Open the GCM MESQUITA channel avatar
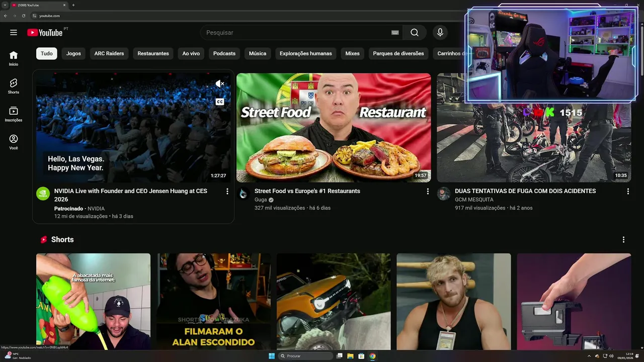This screenshot has height=362, width=644. pyautogui.click(x=444, y=194)
